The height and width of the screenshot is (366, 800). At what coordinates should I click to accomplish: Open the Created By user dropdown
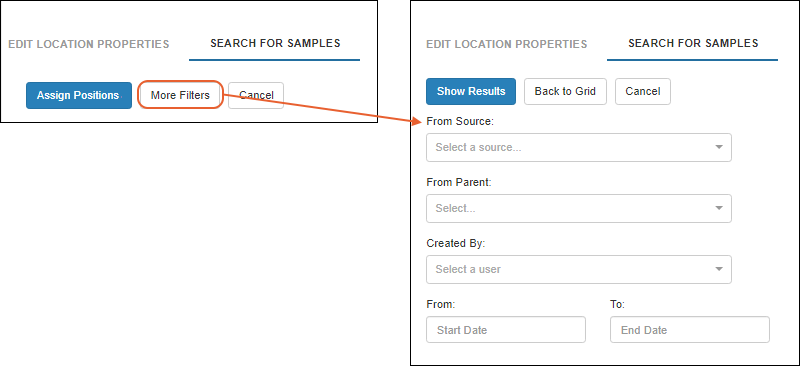tap(579, 270)
